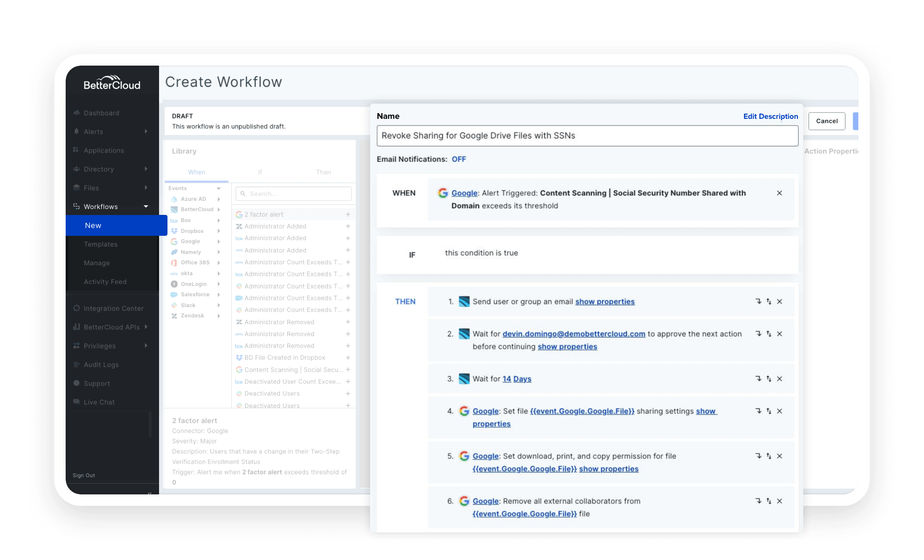Screen dimensions: 924x560
Task: Add Content Scanning Social Security event
Action: 348,369
